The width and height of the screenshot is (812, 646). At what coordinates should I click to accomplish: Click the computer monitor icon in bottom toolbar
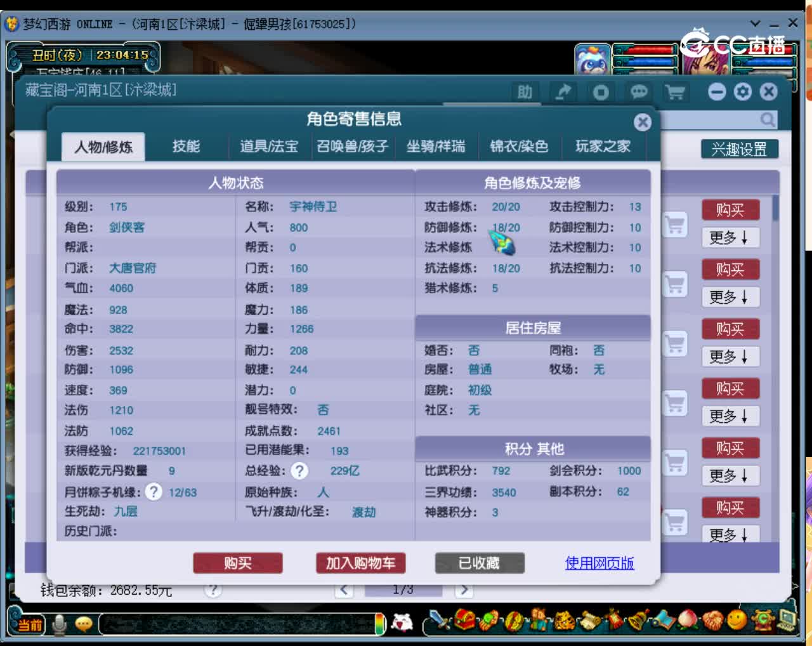click(788, 619)
